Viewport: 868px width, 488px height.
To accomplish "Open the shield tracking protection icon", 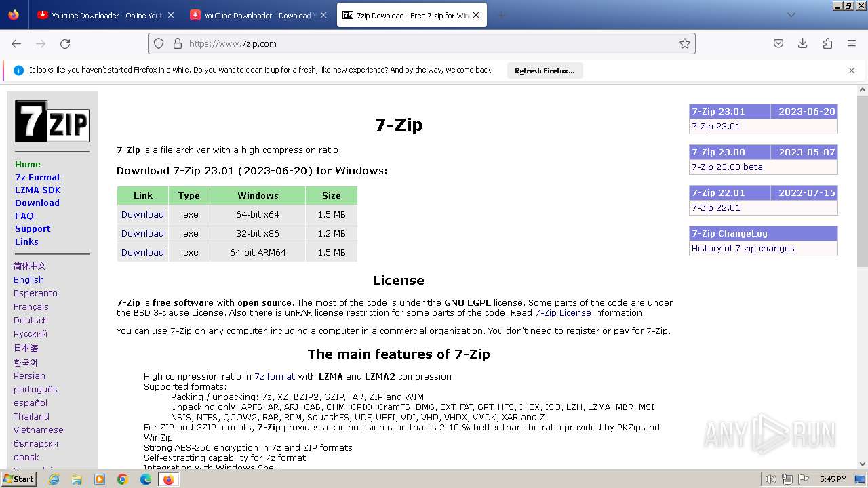I will point(159,43).
